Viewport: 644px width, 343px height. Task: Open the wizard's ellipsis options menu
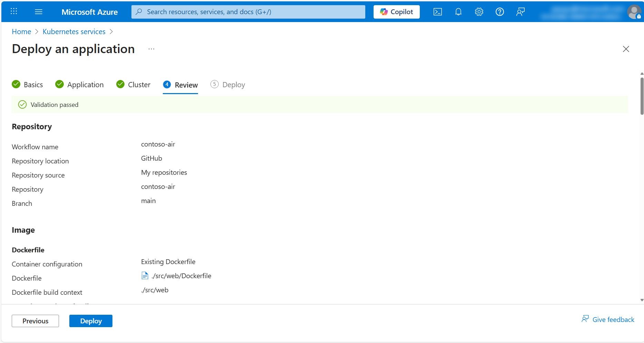pos(151,49)
